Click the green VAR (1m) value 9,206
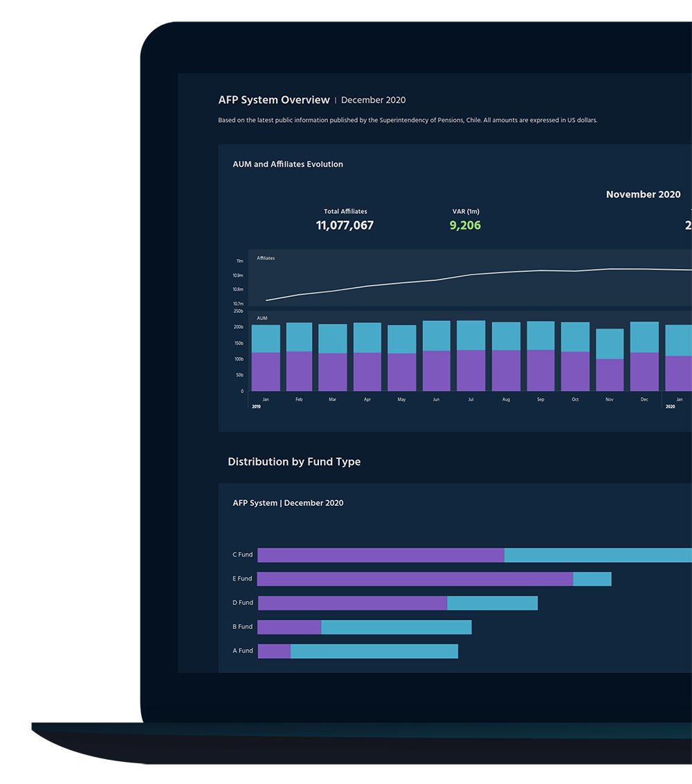Screen dimensions: 692x784 465,226
